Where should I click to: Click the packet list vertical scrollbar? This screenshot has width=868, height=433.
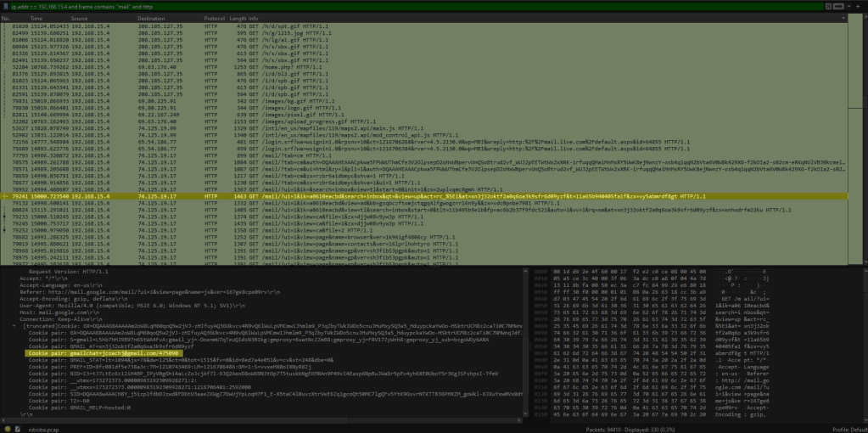pos(864,127)
